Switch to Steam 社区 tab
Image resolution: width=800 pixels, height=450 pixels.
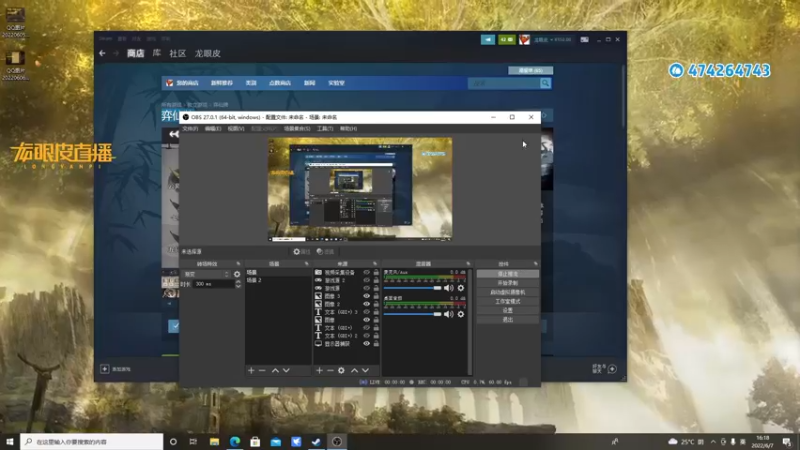[178, 53]
